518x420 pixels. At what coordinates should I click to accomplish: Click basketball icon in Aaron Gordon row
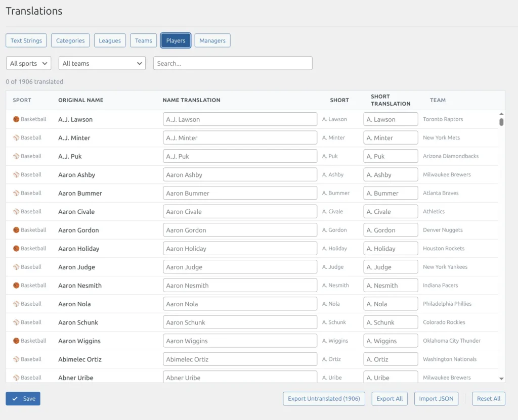coord(16,230)
